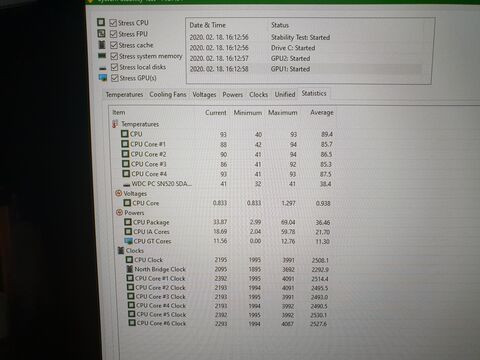Click the drive icon of WDC PC SN520 row
Image resolution: width=480 pixels, height=360 pixels.
[126, 184]
